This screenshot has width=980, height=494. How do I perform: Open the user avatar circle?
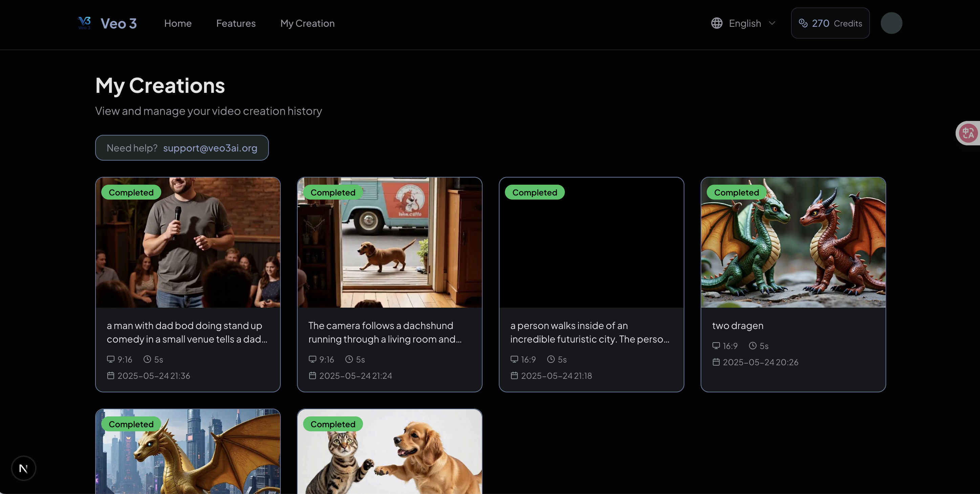(891, 23)
